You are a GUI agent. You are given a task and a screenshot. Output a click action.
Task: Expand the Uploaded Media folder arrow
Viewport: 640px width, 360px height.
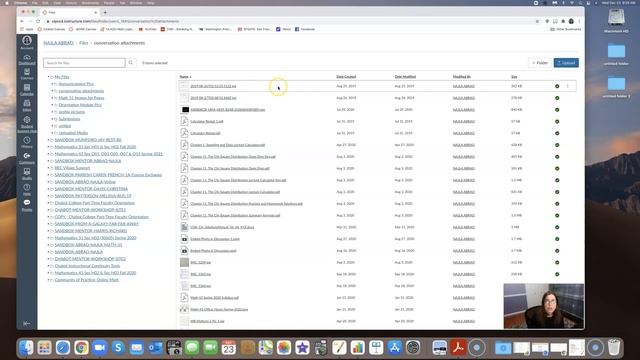(52, 133)
